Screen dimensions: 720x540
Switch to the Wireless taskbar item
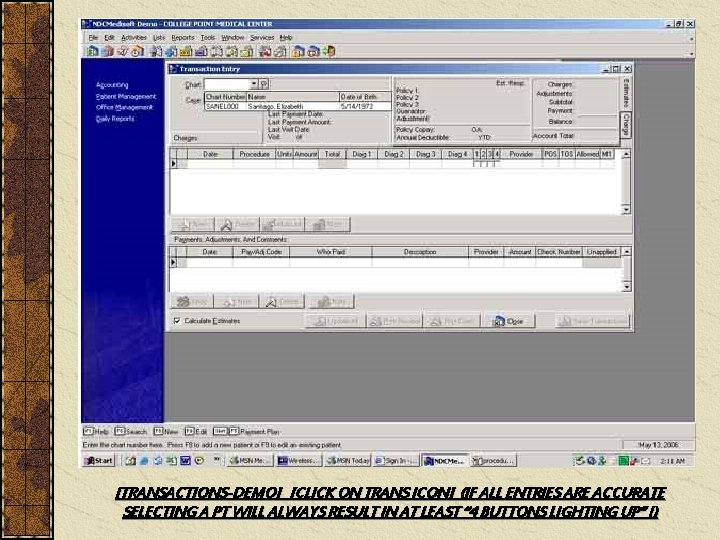pos(298,461)
